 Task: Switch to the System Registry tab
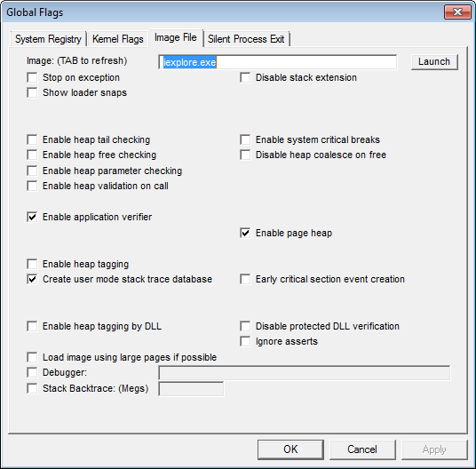point(48,39)
